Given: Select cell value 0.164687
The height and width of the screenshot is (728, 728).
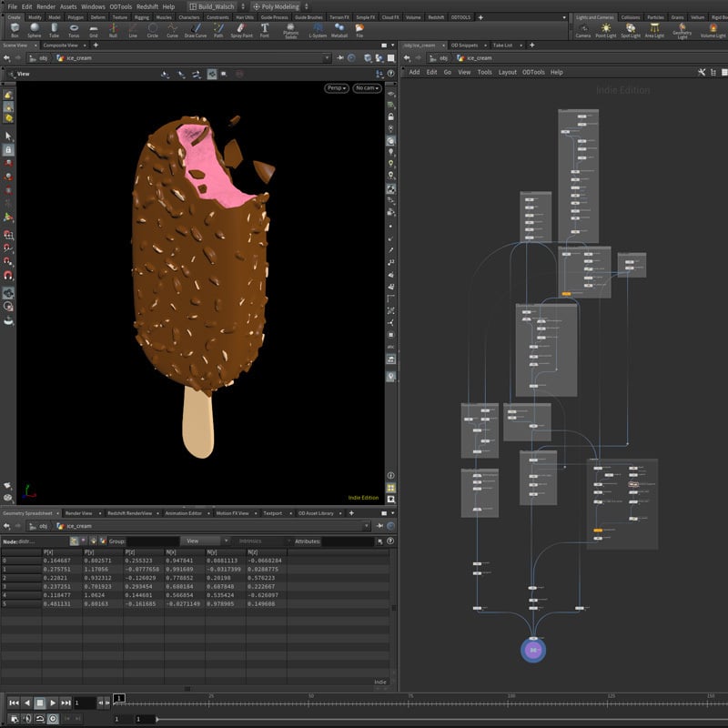Looking at the screenshot, I should coord(57,561).
